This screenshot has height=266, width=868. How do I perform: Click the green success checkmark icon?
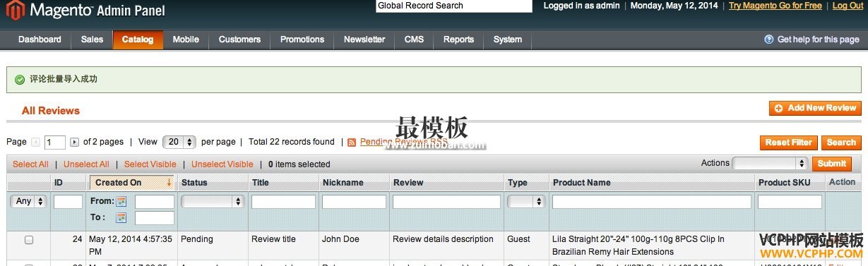click(20, 80)
